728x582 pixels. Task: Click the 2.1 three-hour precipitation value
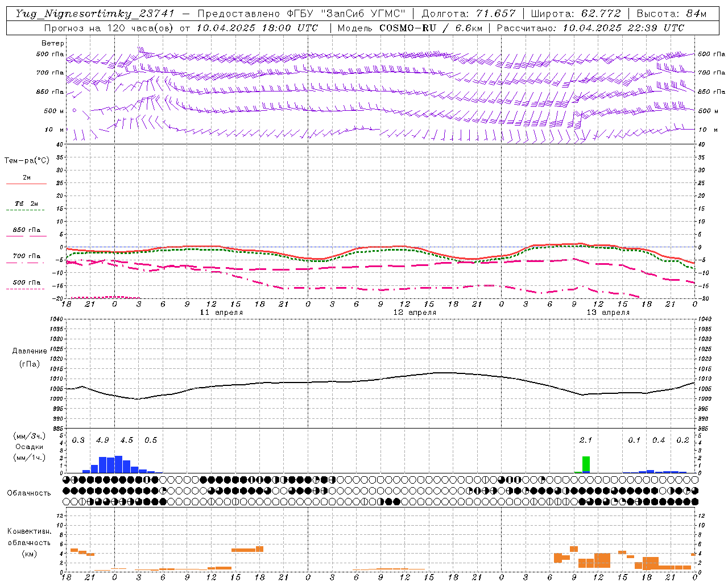pyautogui.click(x=586, y=440)
